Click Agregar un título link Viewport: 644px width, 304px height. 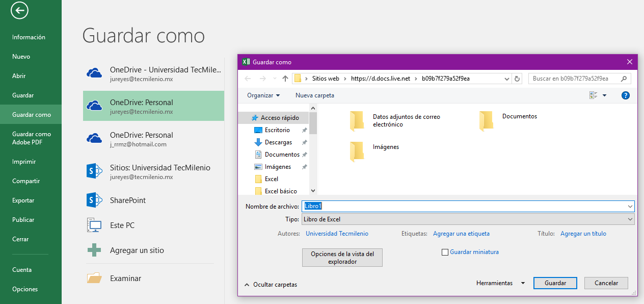pyautogui.click(x=583, y=234)
